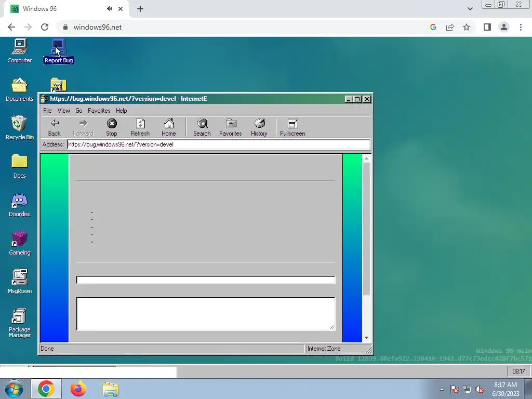Mute the Windows 96 tab audio
The height and width of the screenshot is (399, 532).
[x=109, y=9]
